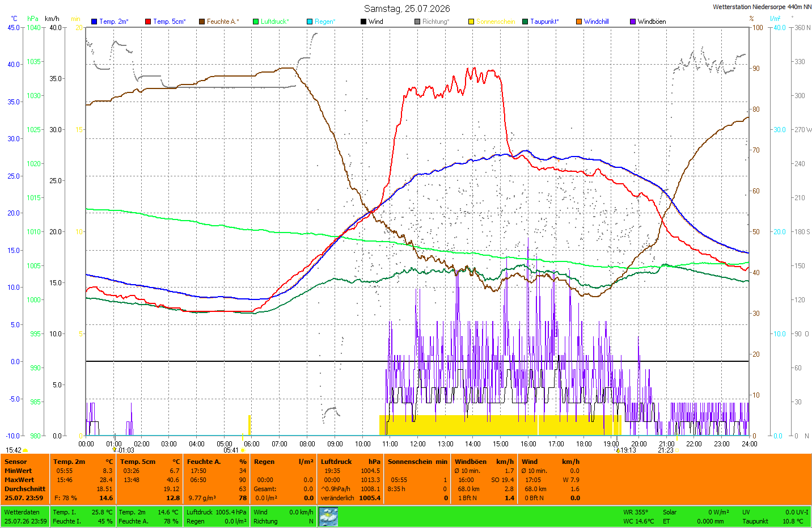This screenshot has width=812, height=528.
Task: Select the Luftdruck column header in table
Action: 336,462
